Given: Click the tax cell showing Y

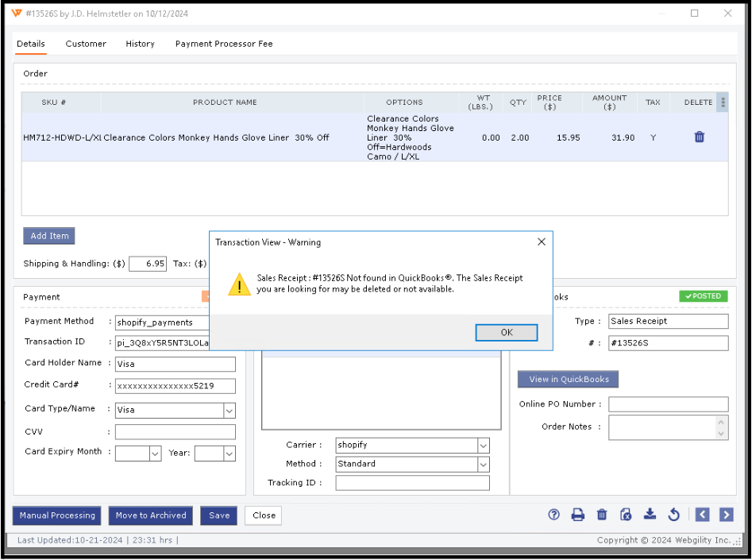Looking at the screenshot, I should pos(653,137).
